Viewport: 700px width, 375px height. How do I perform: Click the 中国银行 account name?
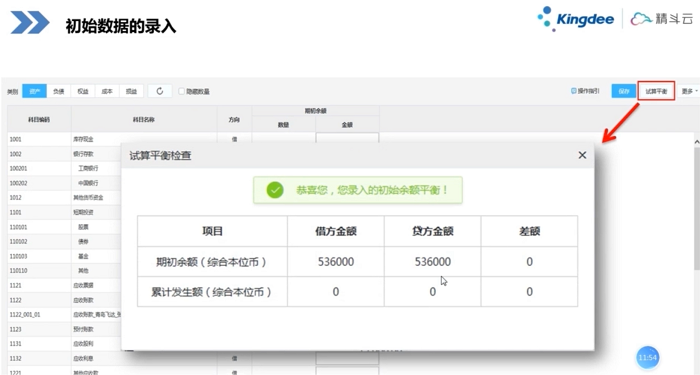[88, 183]
